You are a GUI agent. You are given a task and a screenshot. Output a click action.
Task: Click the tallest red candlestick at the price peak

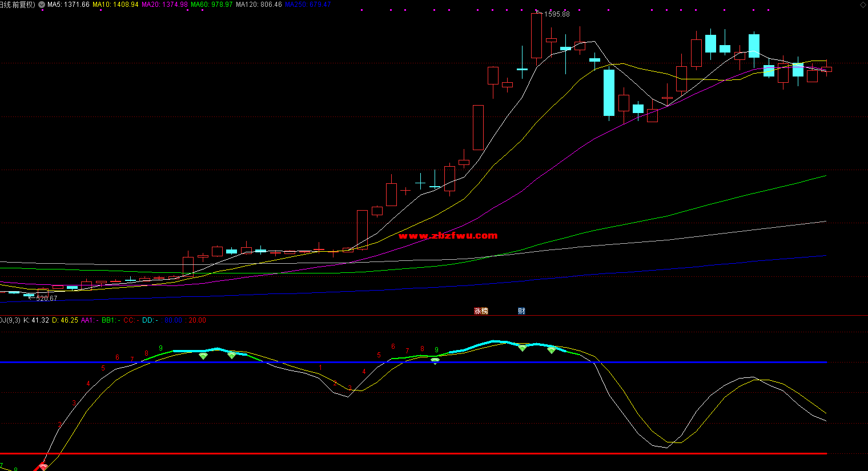pyautogui.click(x=536, y=35)
